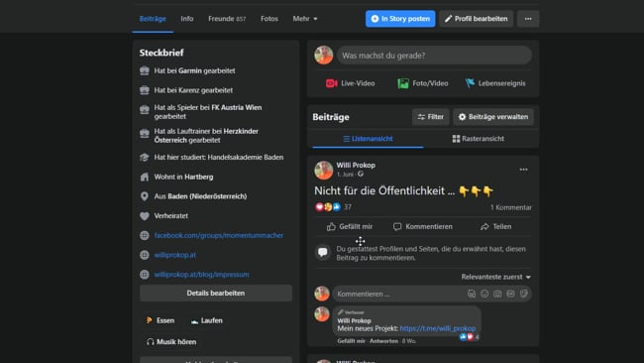
Task: Open the post options three-dots menu
Action: (x=523, y=170)
